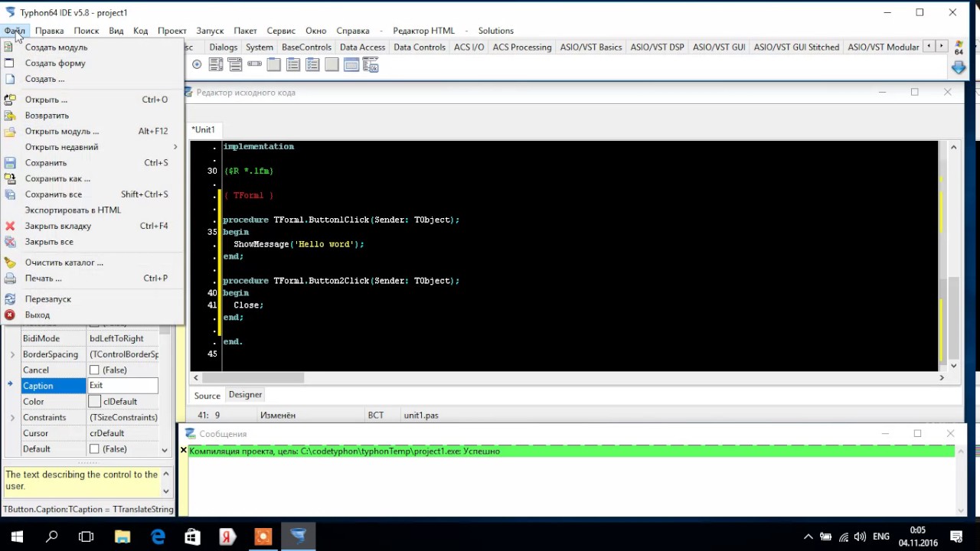Select the TPanel component icon
The image size is (980, 551).
click(332, 65)
